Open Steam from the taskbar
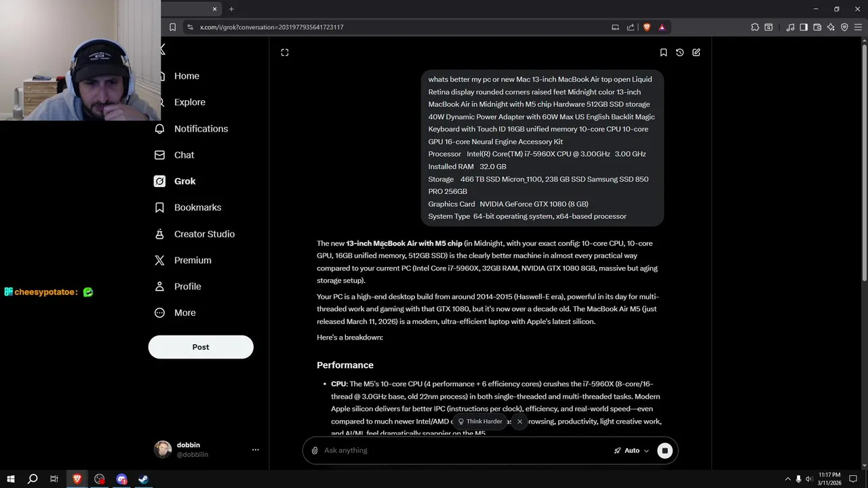This screenshot has width=868, height=488. click(x=144, y=479)
